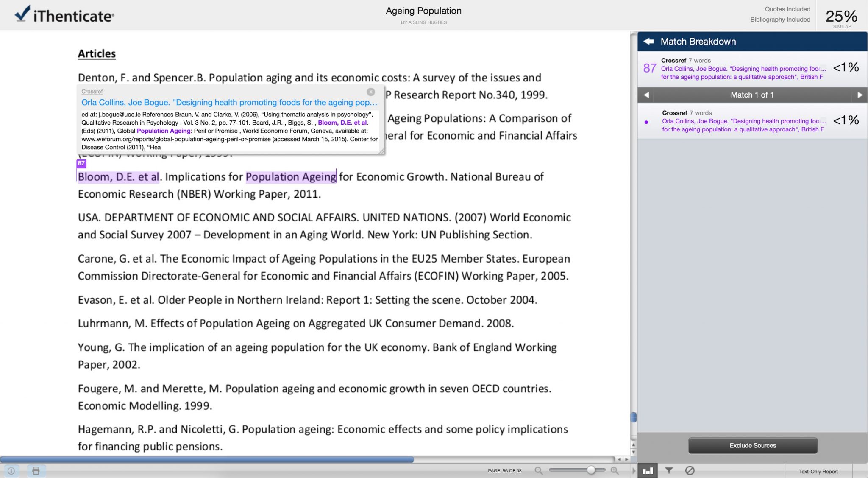868x478 pixels.
Task: Open the filter and settings funnel icon
Action: [x=669, y=471]
